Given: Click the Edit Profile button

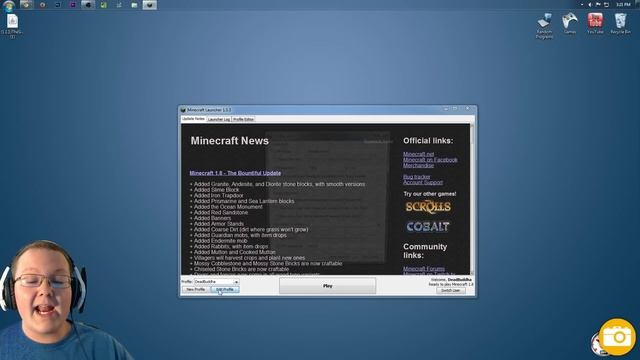Looking at the screenshot, I should pyautogui.click(x=225, y=289).
